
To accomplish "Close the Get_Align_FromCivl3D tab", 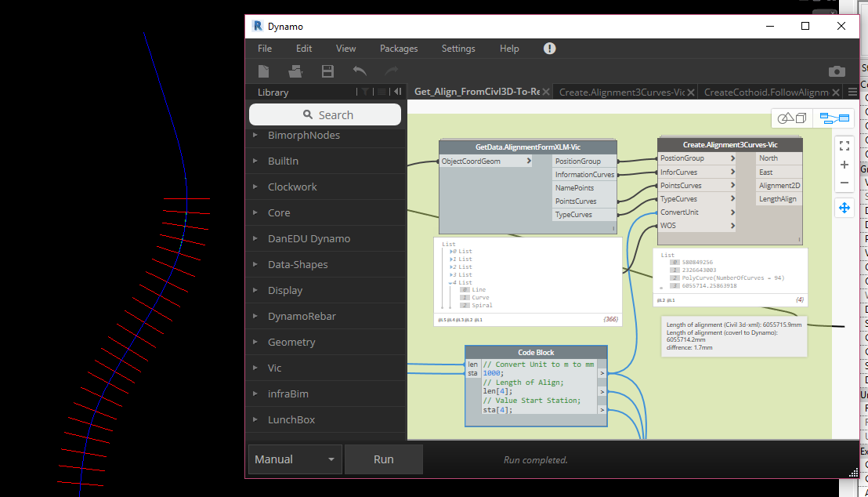I will coord(546,92).
